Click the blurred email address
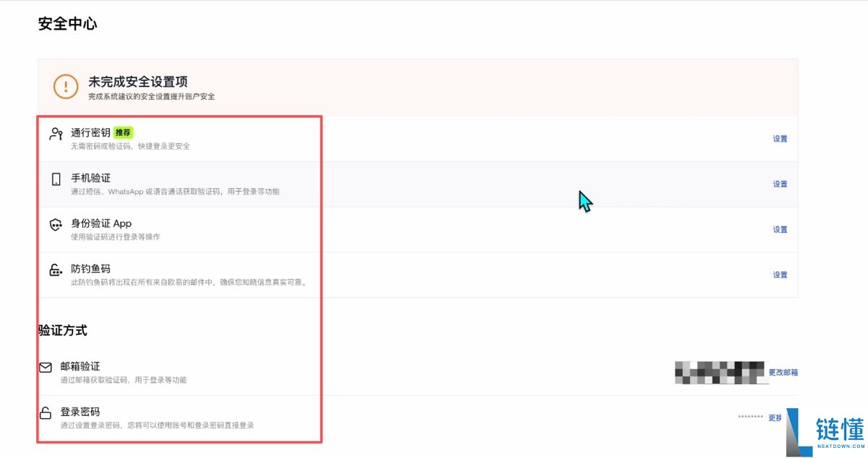Image resolution: width=868 pixels, height=458 pixels. tap(719, 372)
